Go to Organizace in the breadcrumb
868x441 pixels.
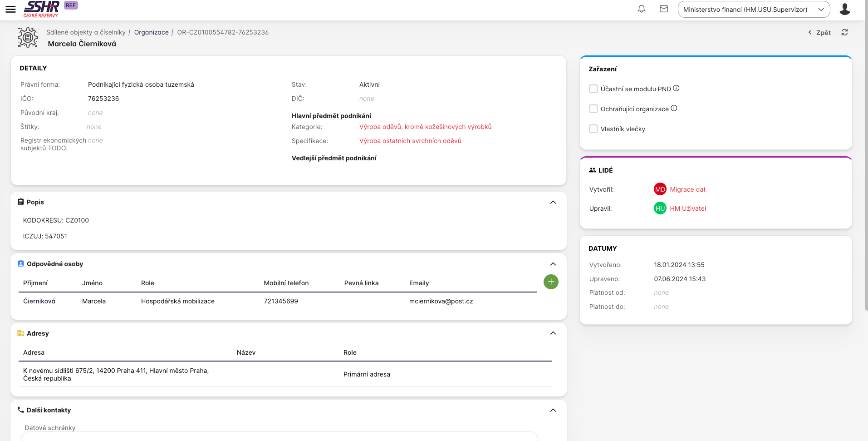click(x=151, y=32)
